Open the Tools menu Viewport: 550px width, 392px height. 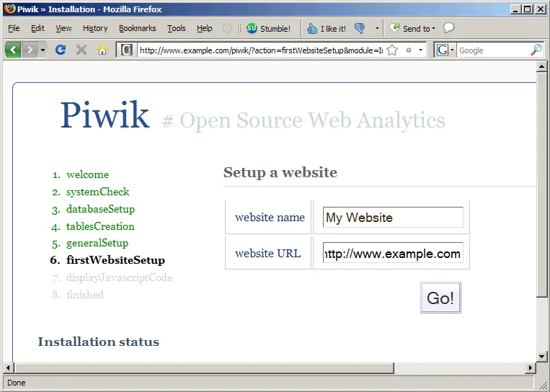pyautogui.click(x=177, y=28)
